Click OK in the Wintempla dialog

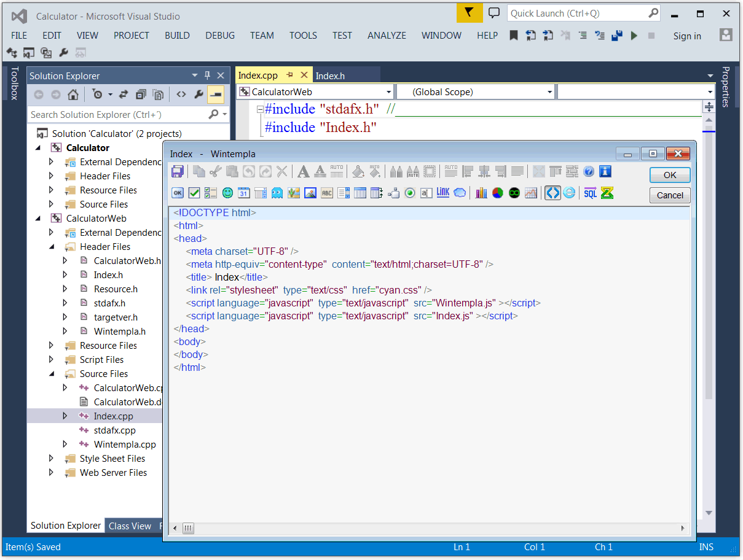[670, 175]
